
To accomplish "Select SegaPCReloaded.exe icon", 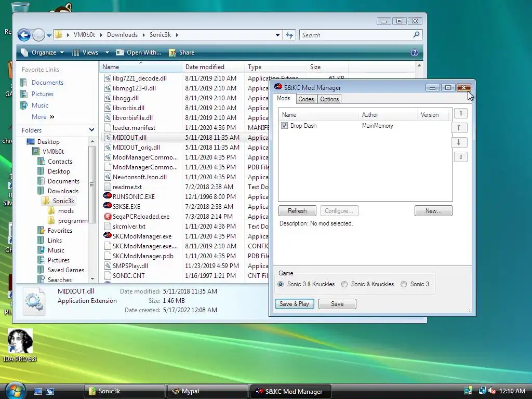I will pyautogui.click(x=108, y=216).
